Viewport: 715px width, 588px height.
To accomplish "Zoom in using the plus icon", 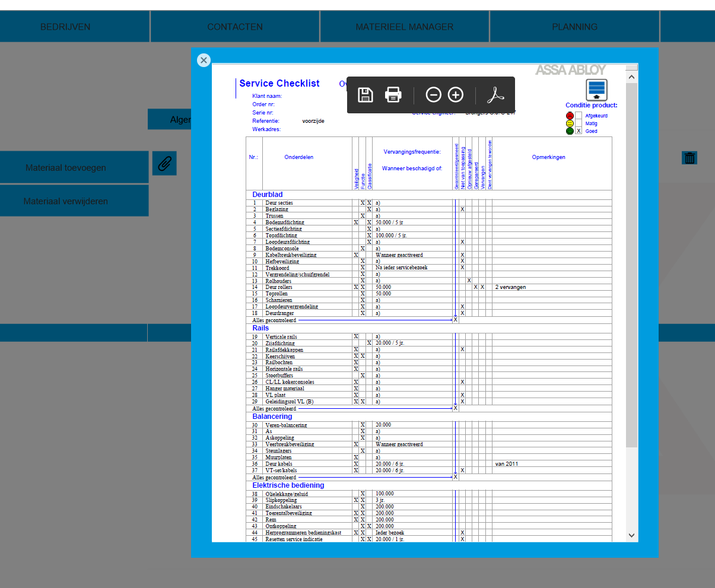I will point(455,95).
